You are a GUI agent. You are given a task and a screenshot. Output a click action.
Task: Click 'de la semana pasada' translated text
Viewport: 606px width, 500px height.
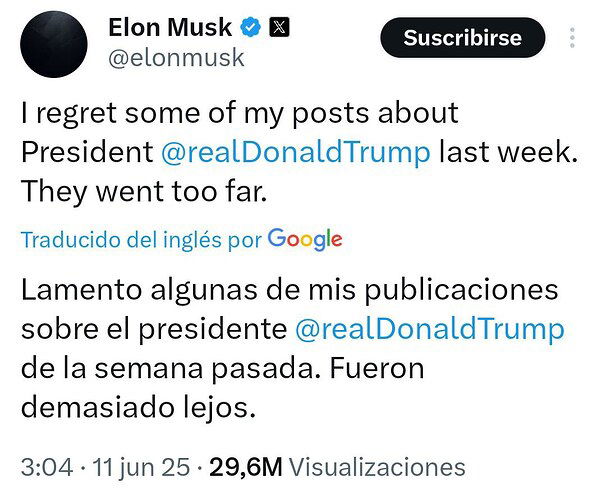click(x=172, y=368)
